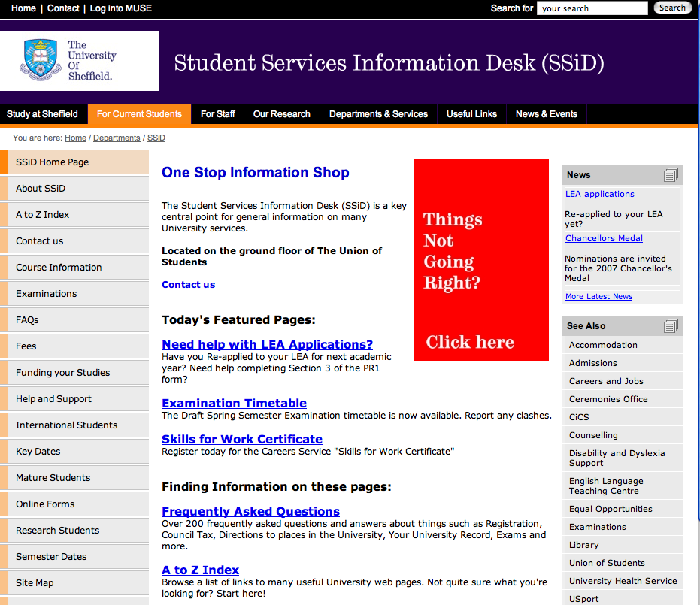This screenshot has width=700, height=605.
Task: Open Course Information in sidebar
Action: pos(74,268)
